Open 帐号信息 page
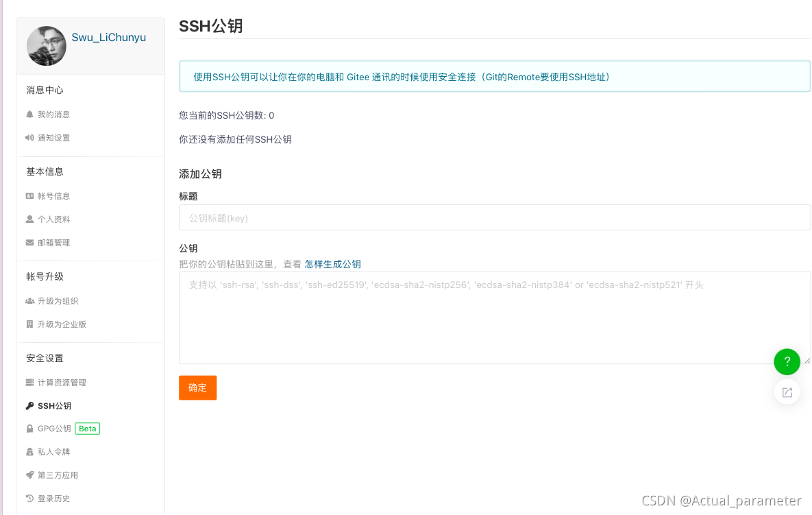The height and width of the screenshot is (515, 812). click(x=54, y=196)
